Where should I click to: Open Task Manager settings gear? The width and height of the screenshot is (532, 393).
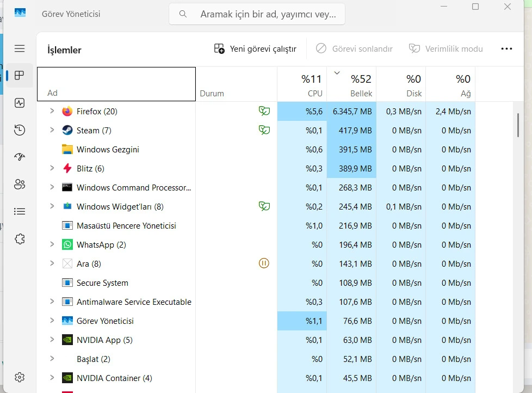[20, 377]
